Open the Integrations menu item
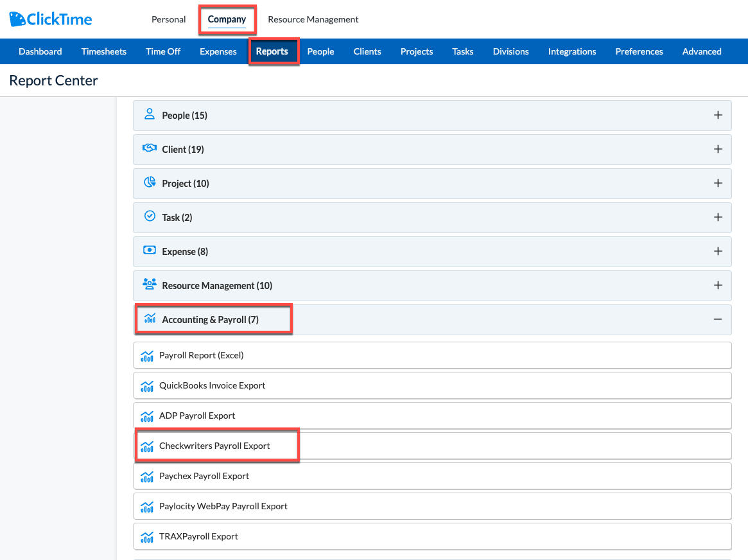Viewport: 748px width, 560px height. (572, 51)
